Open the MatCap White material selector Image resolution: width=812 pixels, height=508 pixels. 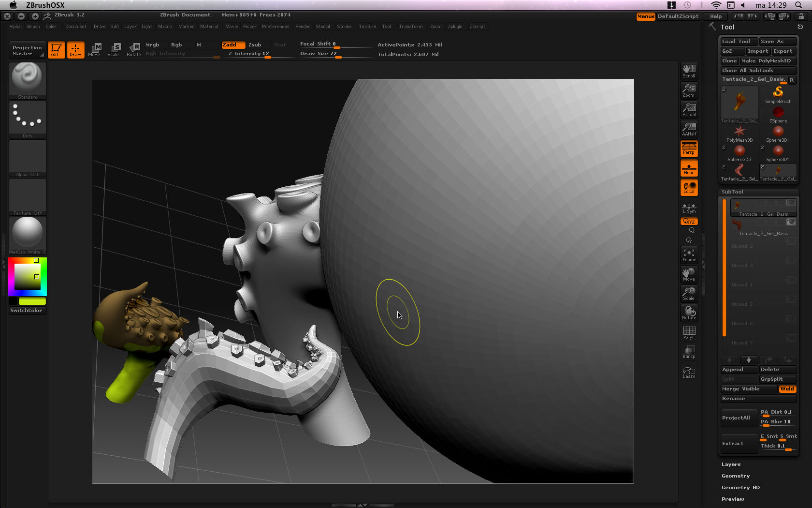[28, 236]
